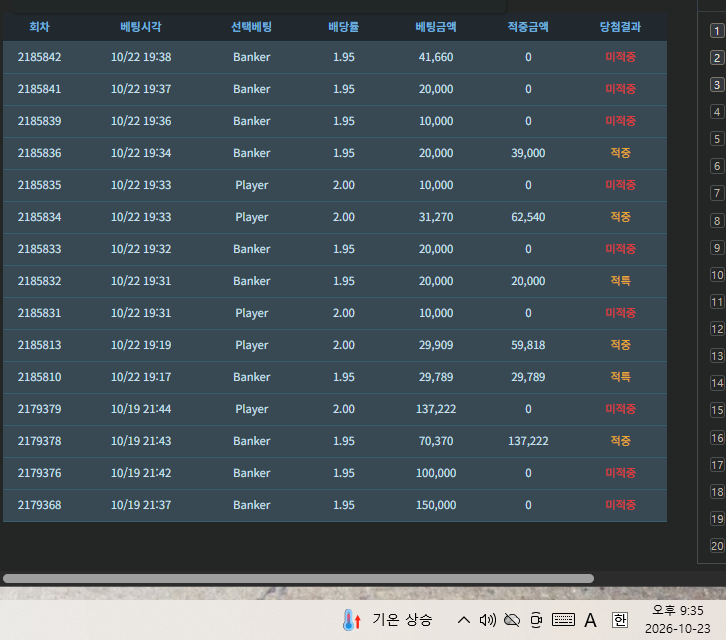The width and height of the screenshot is (726, 640).
Task: Click the 기온 상승 weather text
Action: pyautogui.click(x=402, y=620)
